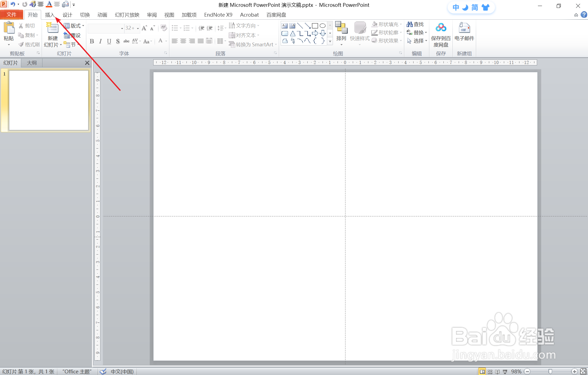The image size is (588, 375).
Task: Open the File (文件) tab
Action: 11,15
